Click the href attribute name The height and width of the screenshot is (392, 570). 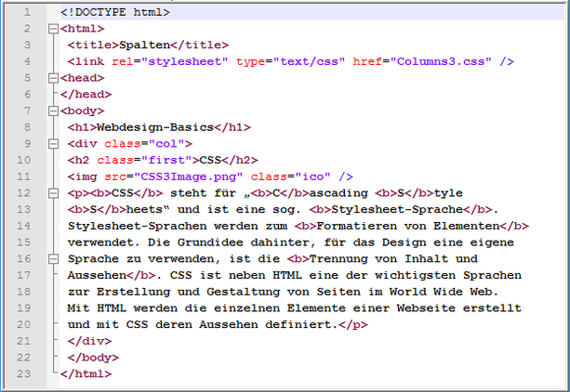[367, 61]
